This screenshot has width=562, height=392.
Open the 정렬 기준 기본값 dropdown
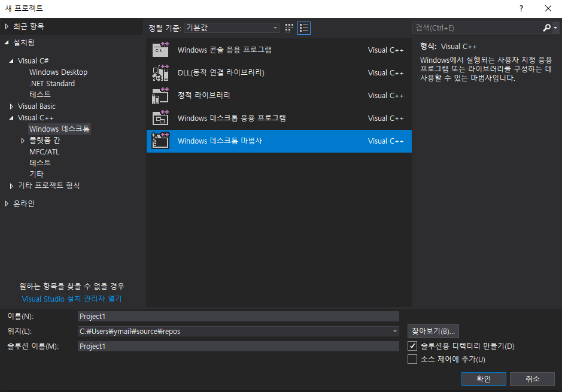tap(232, 28)
